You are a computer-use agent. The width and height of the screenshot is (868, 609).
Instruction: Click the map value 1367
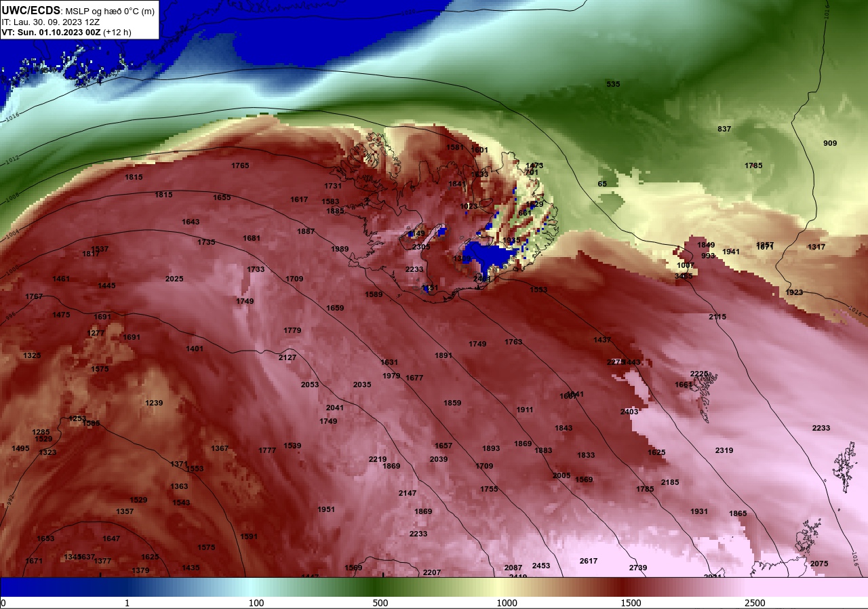220,448
